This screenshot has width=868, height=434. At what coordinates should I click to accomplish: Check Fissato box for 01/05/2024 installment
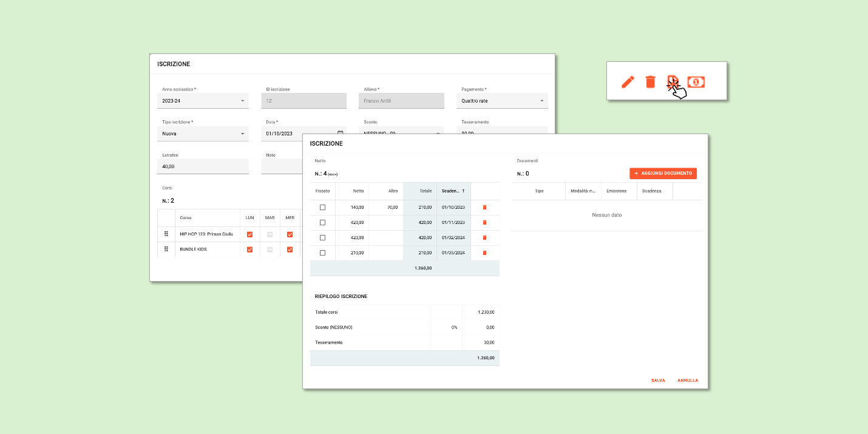[322, 253]
